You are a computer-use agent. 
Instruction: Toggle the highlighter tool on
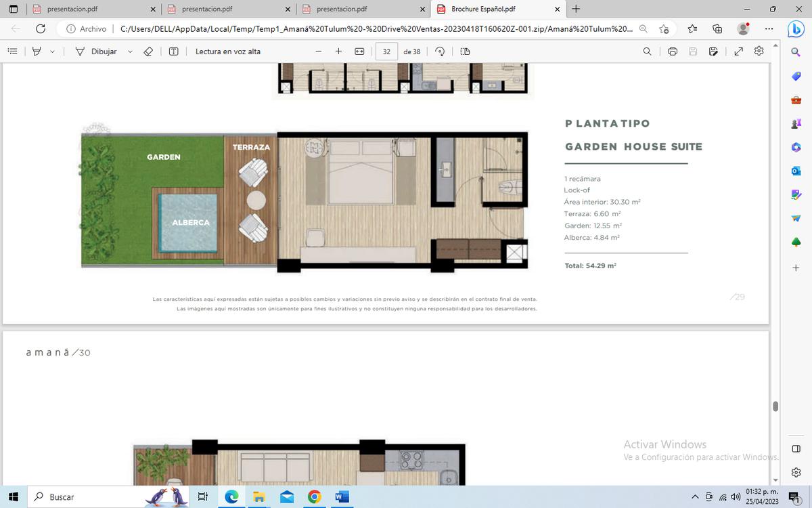[x=37, y=51]
